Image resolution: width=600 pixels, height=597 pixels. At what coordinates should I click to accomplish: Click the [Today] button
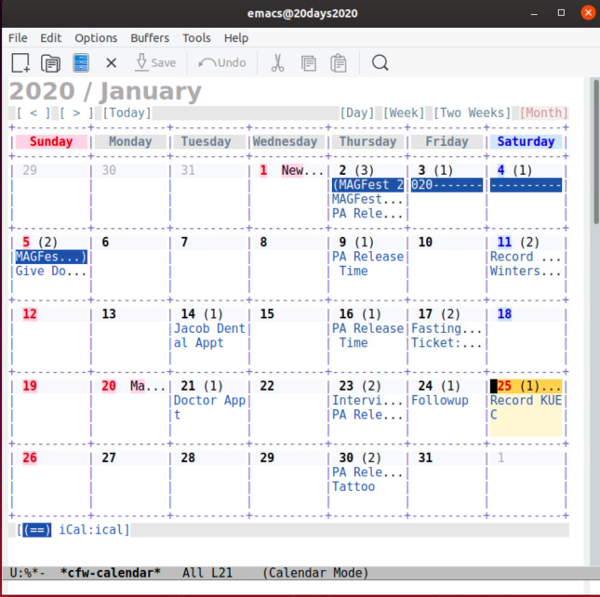[x=127, y=113]
